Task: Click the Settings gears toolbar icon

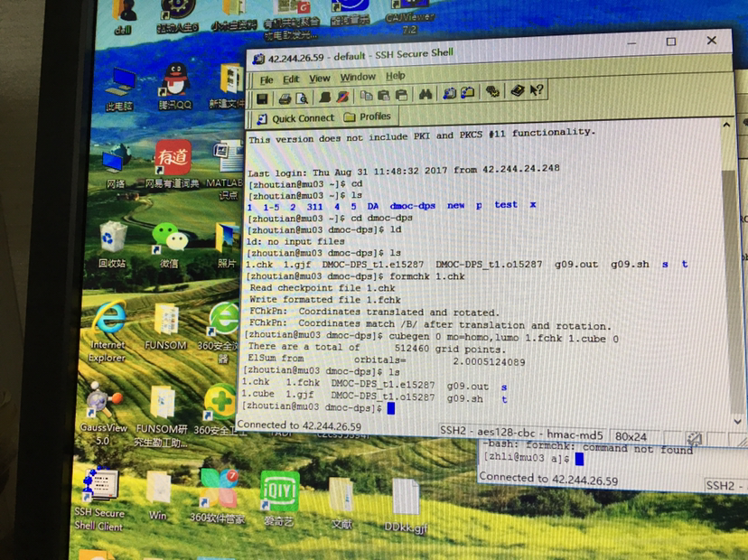Action: point(492,91)
